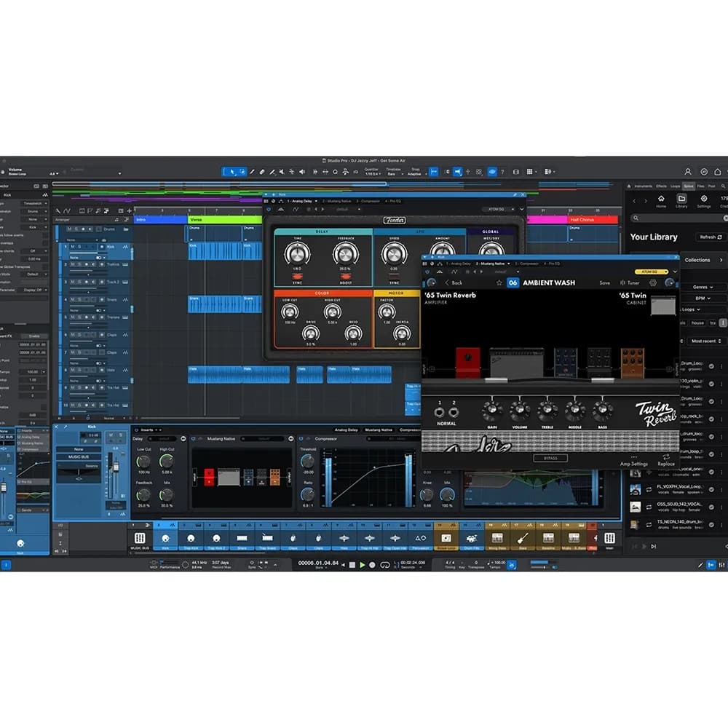This screenshot has height=728, width=728.
Task: Click the Record button in transport
Action: [372, 565]
